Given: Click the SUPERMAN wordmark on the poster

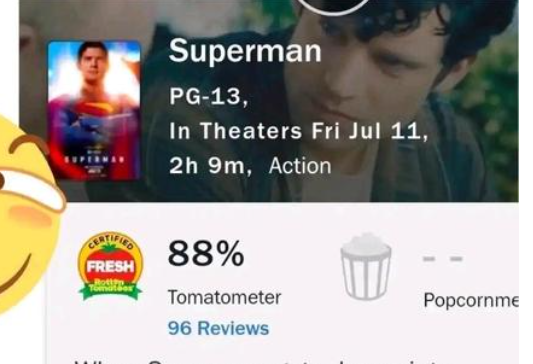Looking at the screenshot, I should [94, 159].
